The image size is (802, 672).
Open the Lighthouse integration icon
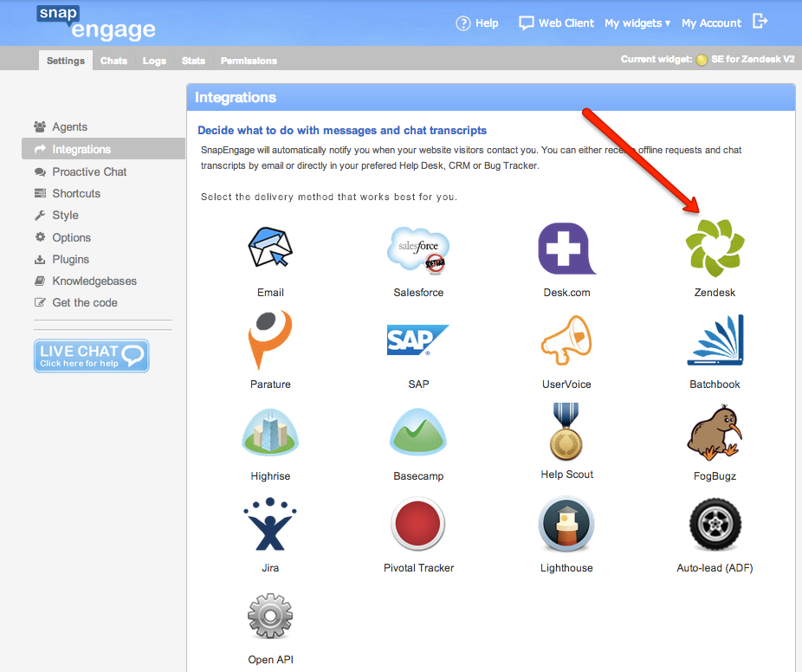(566, 524)
